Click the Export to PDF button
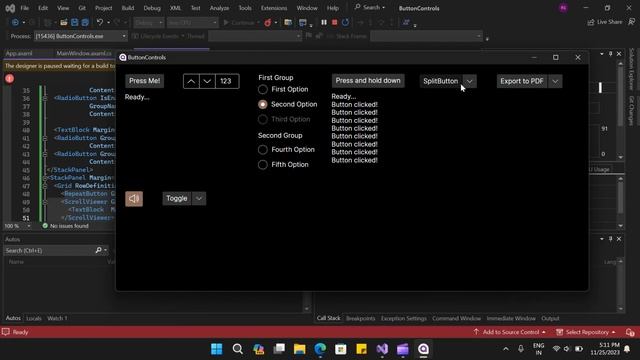This screenshot has width=640, height=360. (522, 81)
